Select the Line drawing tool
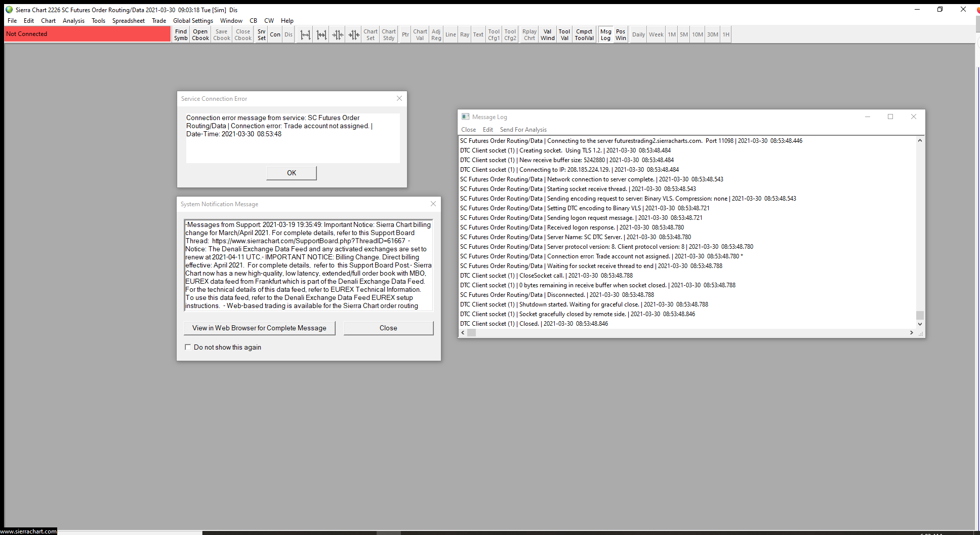The height and width of the screenshot is (535, 980). pos(451,34)
